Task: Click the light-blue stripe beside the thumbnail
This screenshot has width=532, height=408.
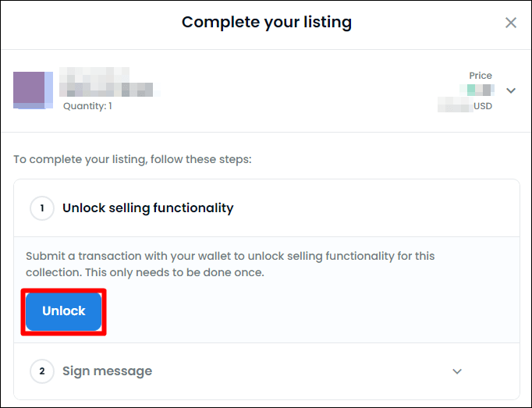Action: pos(49,90)
